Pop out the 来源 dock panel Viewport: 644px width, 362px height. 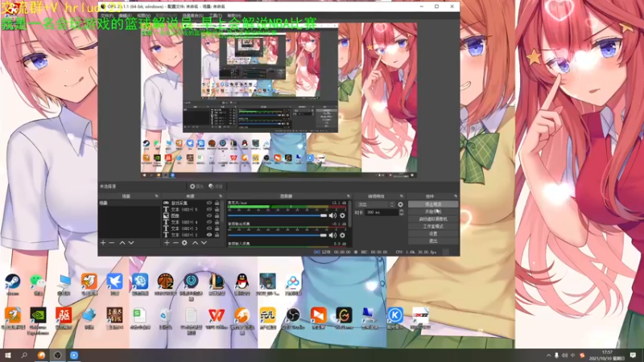coord(221,196)
